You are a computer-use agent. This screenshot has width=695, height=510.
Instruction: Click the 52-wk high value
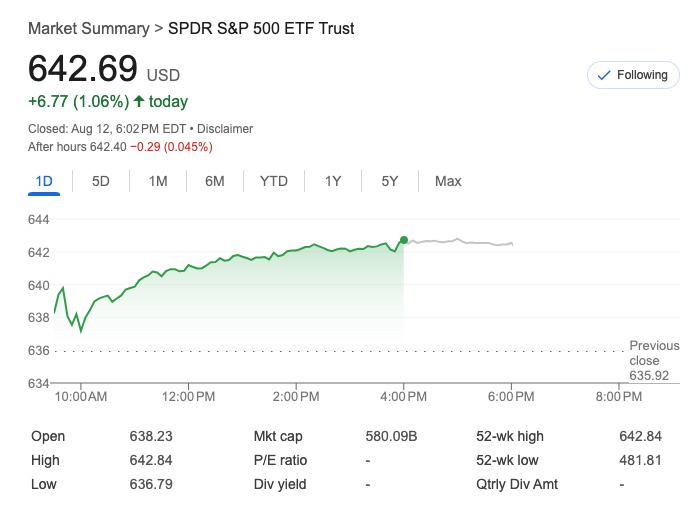(x=640, y=436)
